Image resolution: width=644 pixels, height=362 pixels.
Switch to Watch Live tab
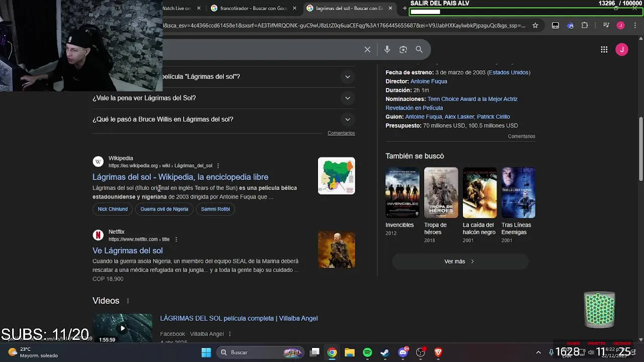[176, 8]
